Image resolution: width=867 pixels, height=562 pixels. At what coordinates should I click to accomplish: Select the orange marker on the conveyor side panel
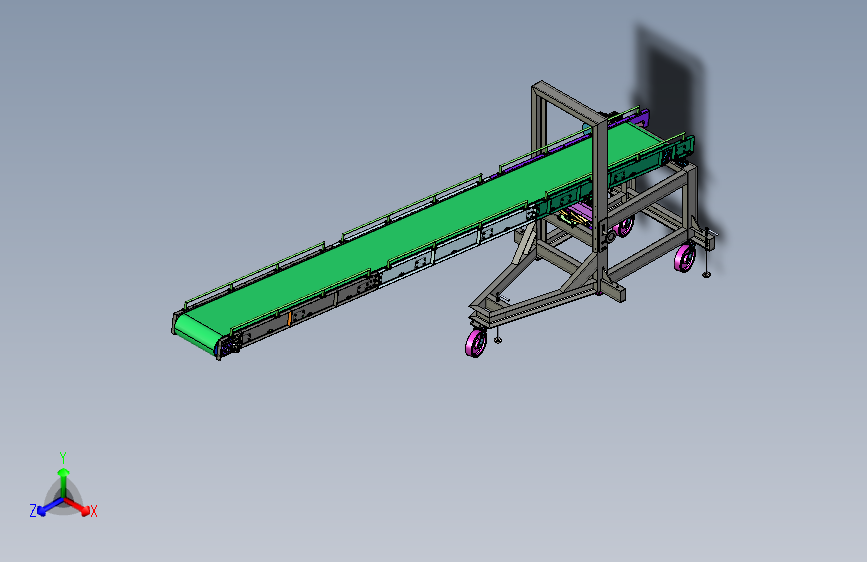tap(289, 318)
